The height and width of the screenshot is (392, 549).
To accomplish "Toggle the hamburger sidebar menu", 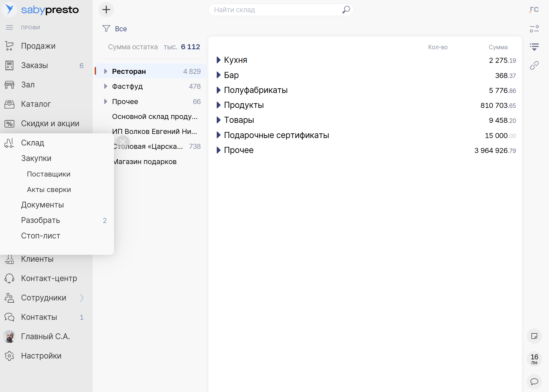I will [x=9, y=27].
